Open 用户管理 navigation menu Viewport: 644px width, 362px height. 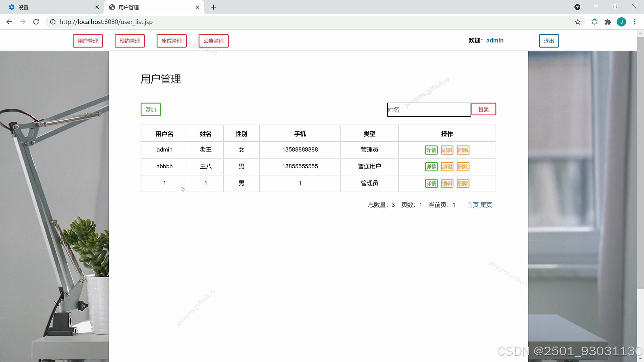88,41
